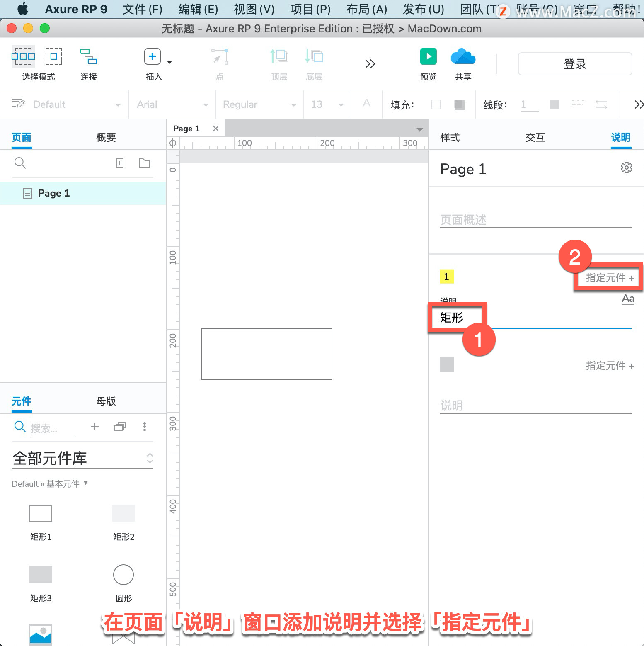The width and height of the screenshot is (644, 646).
Task: Switch to the 样式 Style tab
Action: pos(450,137)
